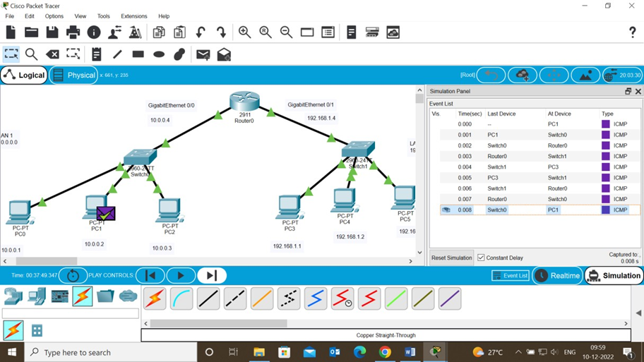Click the Event List button
The width and height of the screenshot is (644, 362).
click(511, 276)
